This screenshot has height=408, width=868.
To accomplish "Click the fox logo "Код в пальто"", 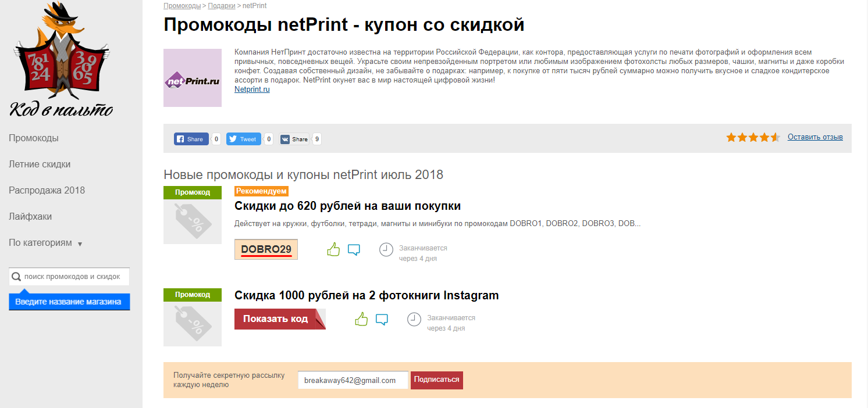I will (x=61, y=59).
